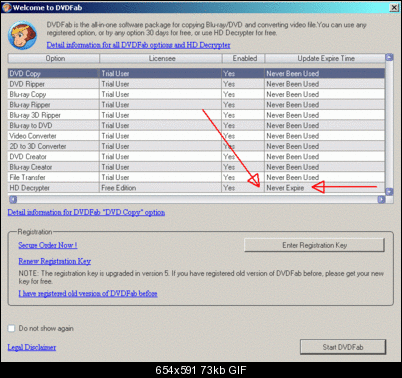Select the Blu-ray 3D Ripper row

[x=196, y=115]
